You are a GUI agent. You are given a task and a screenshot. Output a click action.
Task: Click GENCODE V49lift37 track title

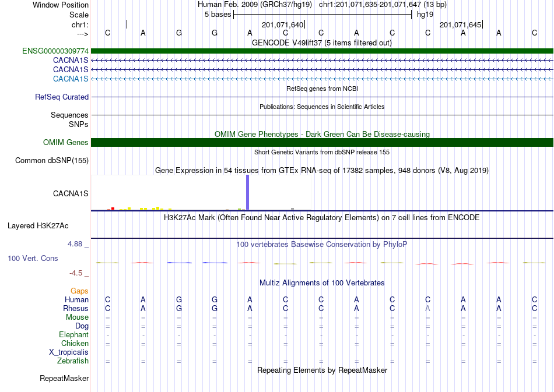[322, 43]
